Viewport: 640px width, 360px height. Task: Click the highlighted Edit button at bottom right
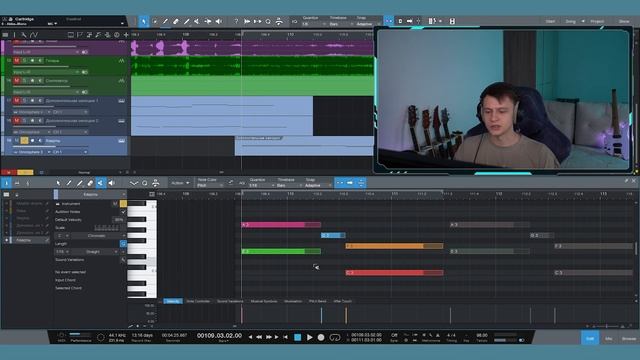tap(590, 338)
